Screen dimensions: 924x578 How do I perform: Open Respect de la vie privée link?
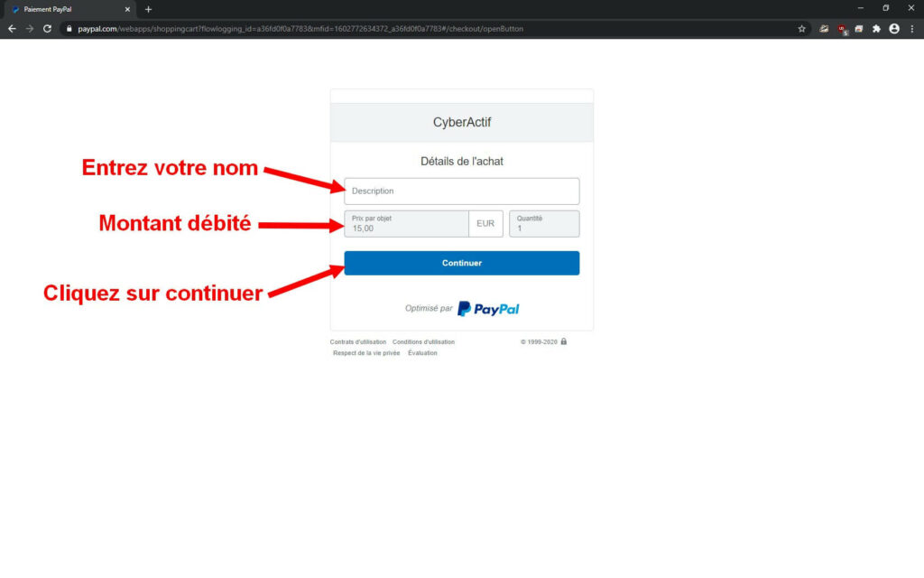click(x=366, y=353)
